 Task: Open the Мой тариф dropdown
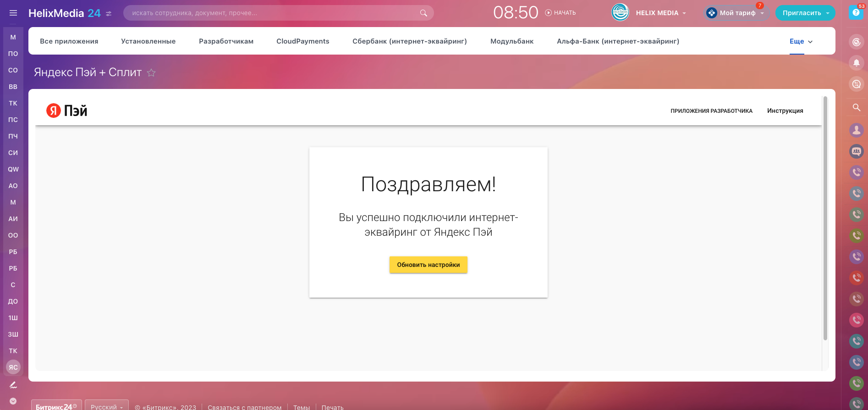[x=736, y=13]
